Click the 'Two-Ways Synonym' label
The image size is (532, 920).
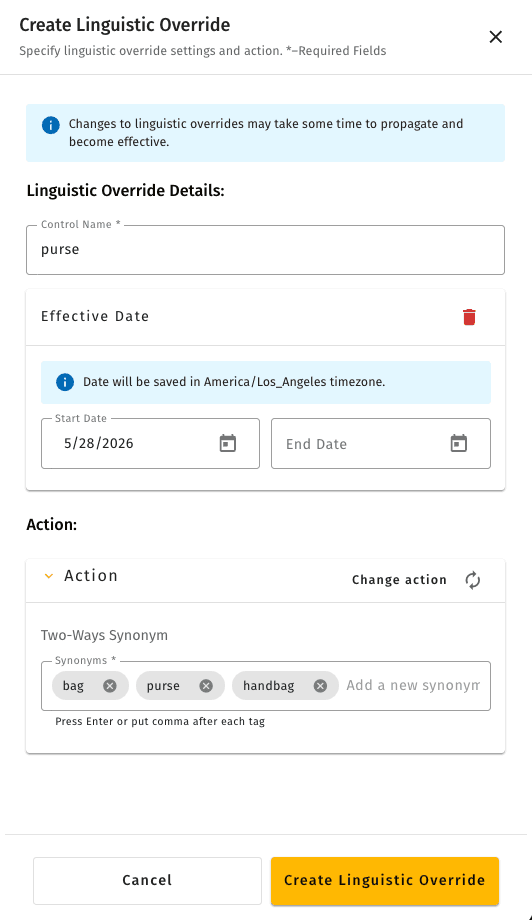(104, 635)
